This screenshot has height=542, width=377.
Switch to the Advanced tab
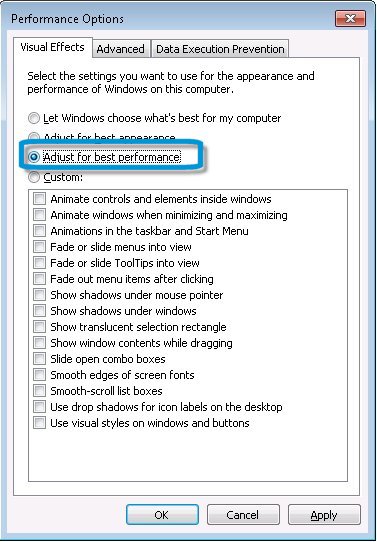(121, 49)
